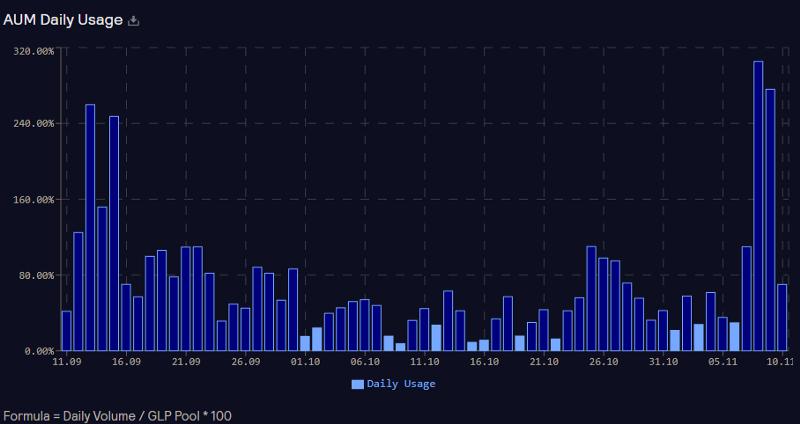Click the 160.00% y-axis label
Screen dimensions: 800x424
point(33,199)
